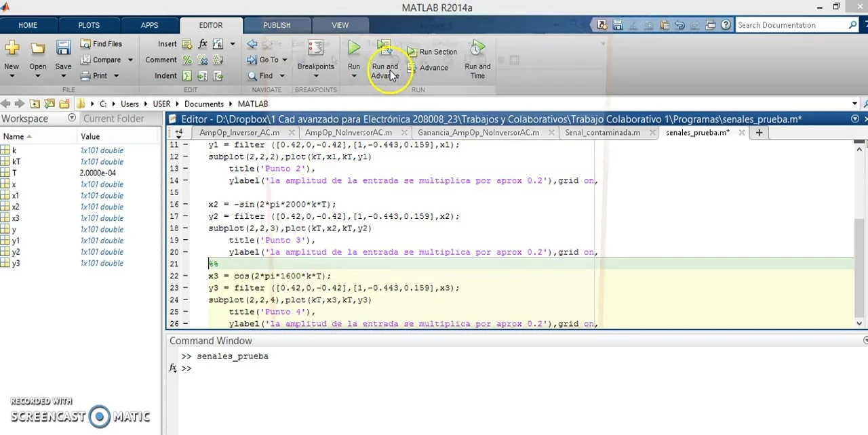The height and width of the screenshot is (435, 868).
Task: Click the Advance button
Action: (428, 68)
